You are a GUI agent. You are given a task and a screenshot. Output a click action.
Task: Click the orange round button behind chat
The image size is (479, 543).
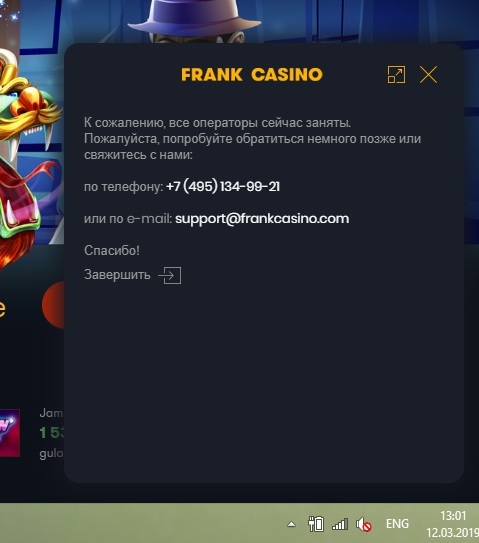click(x=53, y=305)
